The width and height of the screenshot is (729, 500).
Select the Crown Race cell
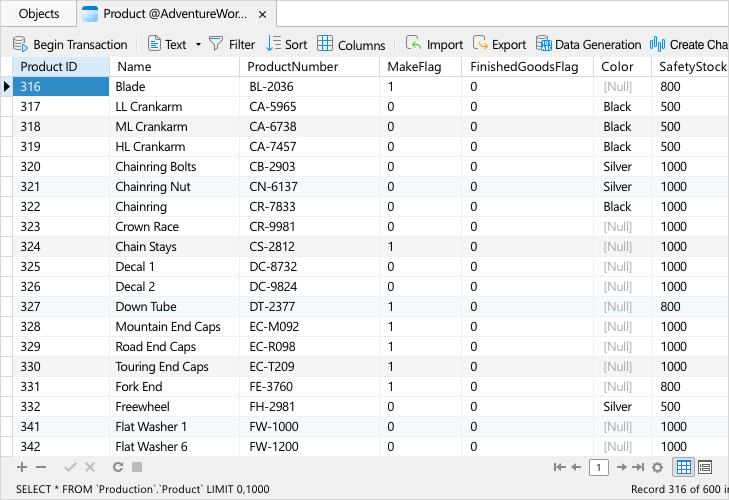tap(174, 227)
